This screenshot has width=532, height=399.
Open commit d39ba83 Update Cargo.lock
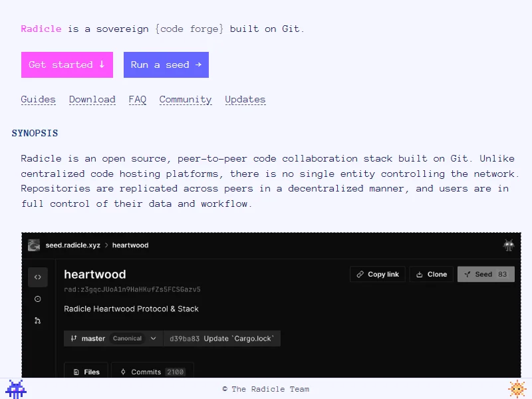(x=222, y=338)
